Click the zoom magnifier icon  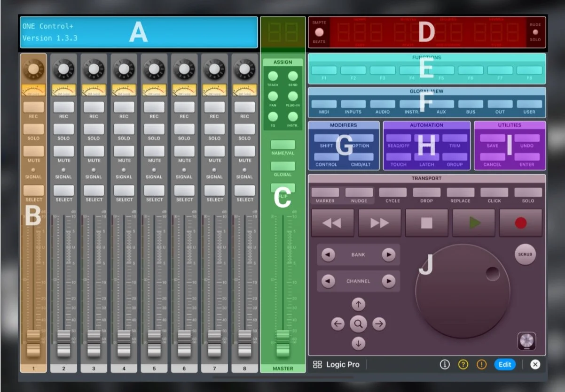point(358,323)
